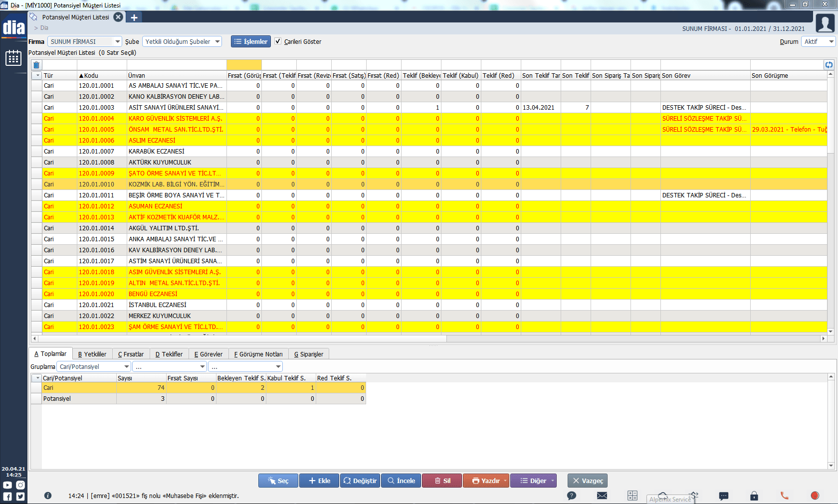
Task: Select row AKTÜRK KUYUMCULUK
Action: pos(429,163)
